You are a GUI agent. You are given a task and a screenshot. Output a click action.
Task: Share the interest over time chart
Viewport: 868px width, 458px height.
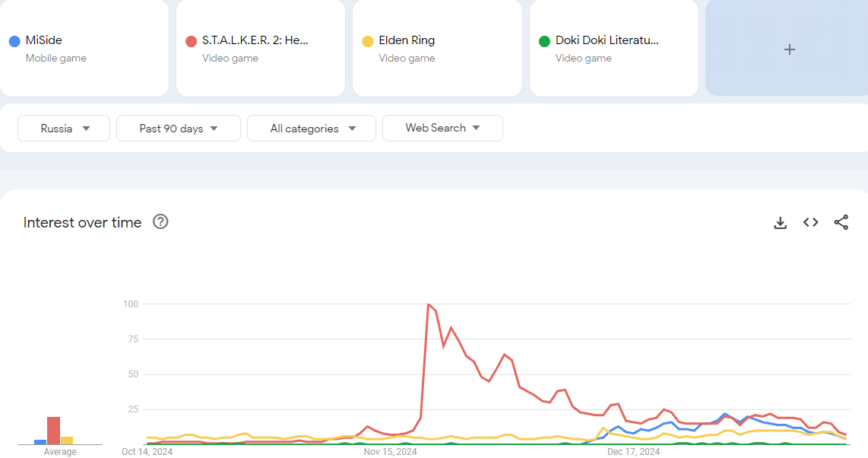coord(841,222)
